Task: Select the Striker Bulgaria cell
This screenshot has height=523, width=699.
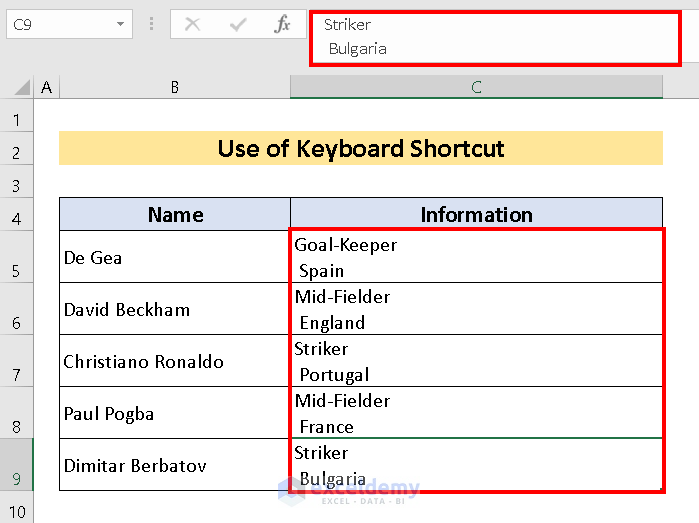Action: (x=476, y=465)
